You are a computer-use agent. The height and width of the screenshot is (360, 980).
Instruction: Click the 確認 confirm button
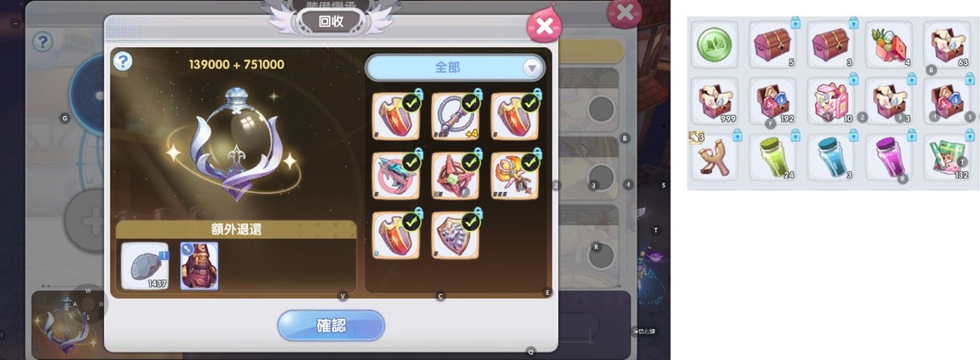point(331,326)
